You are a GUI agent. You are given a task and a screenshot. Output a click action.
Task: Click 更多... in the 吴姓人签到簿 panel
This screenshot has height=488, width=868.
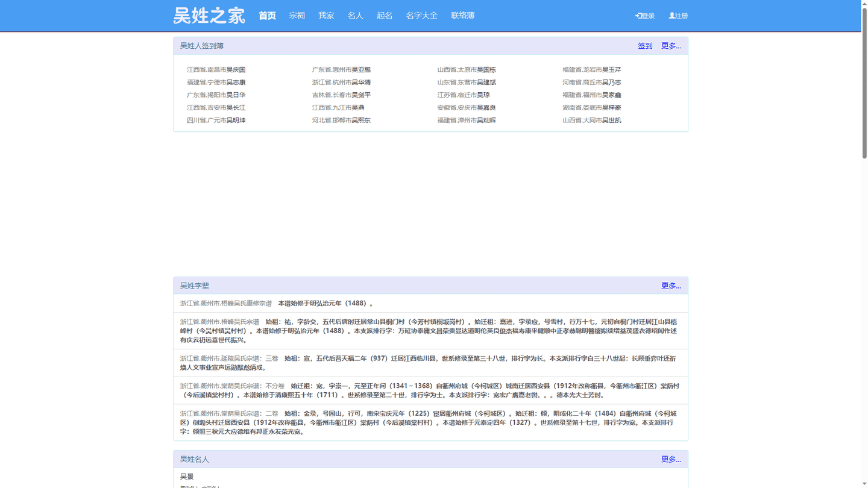tap(671, 46)
